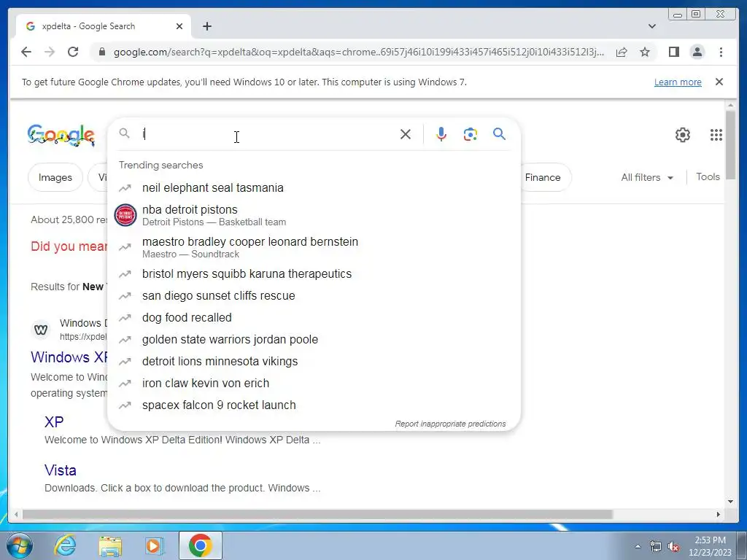Click the padlock site info icon
The height and width of the screenshot is (560, 747).
[x=101, y=52]
